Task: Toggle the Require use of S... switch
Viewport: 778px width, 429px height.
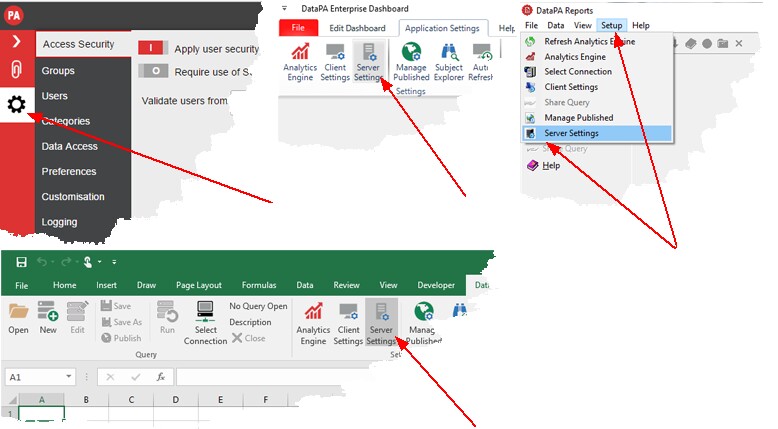Action: pyautogui.click(x=153, y=71)
